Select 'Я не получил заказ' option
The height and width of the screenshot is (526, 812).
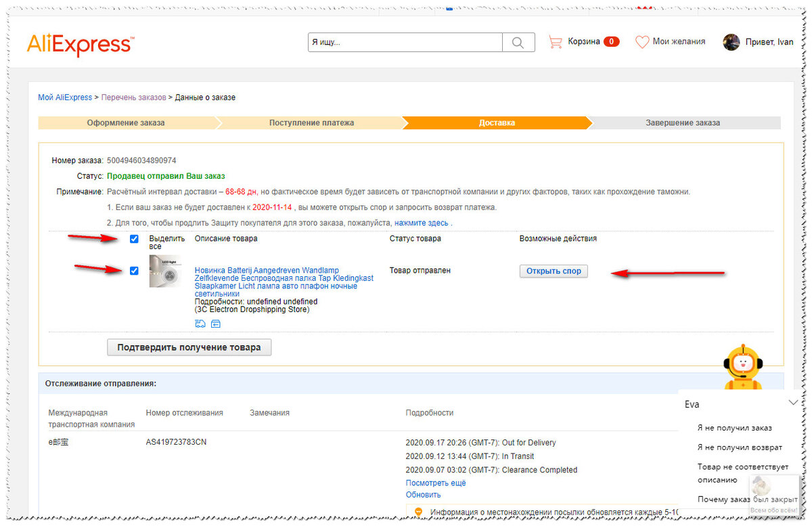[x=734, y=428]
